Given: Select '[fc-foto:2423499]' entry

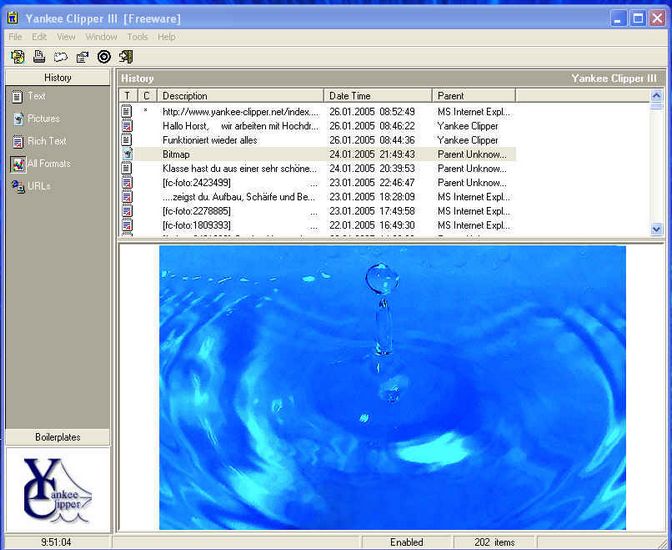Looking at the screenshot, I should coord(196,183).
